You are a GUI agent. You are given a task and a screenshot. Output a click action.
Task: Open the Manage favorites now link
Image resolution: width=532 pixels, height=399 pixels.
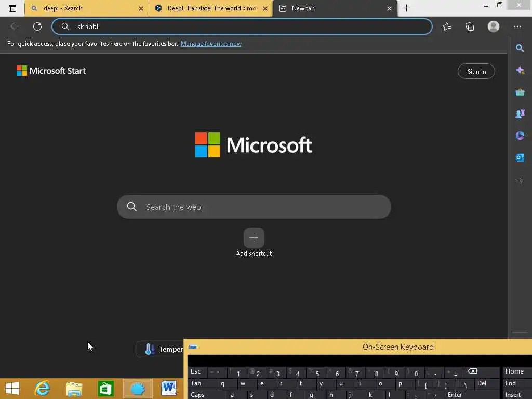tap(211, 44)
